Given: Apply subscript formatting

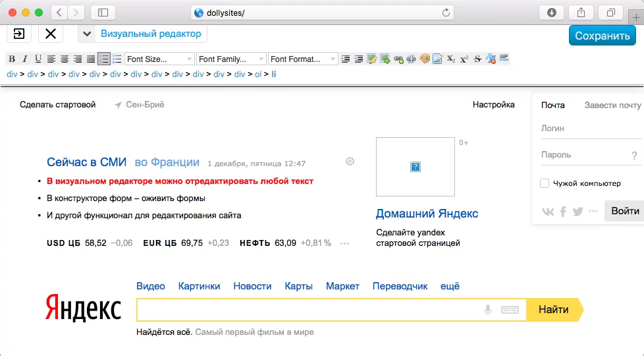Looking at the screenshot, I should pos(450,59).
